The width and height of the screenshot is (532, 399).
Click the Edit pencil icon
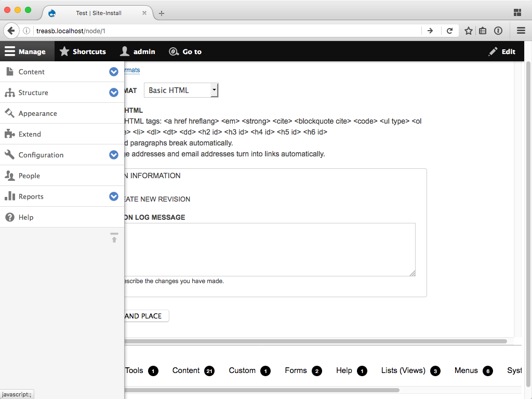coord(493,51)
